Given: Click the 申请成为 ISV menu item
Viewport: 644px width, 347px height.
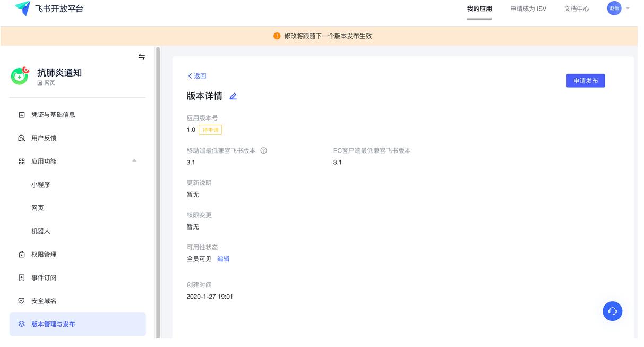Looking at the screenshot, I should (x=528, y=9).
